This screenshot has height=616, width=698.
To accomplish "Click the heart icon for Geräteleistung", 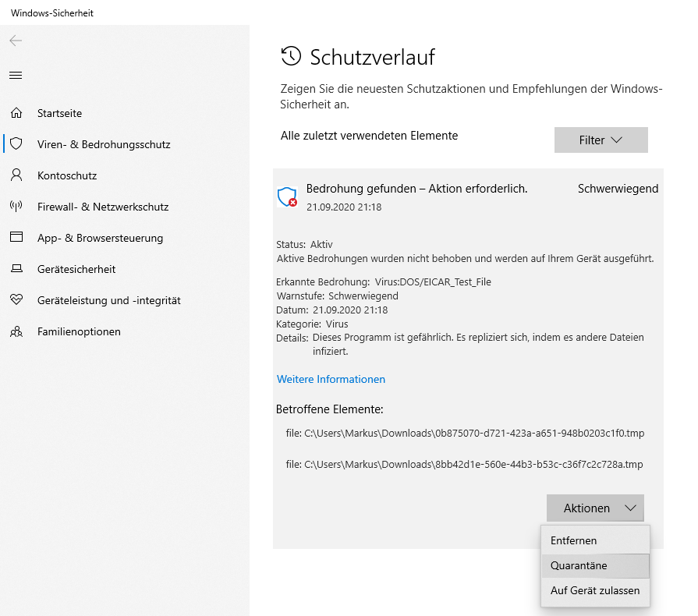I will (x=16, y=299).
